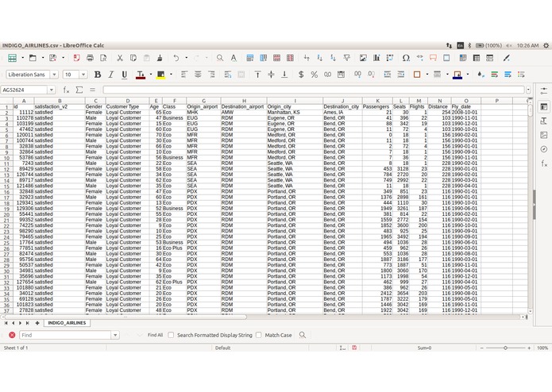
Task: Open sidebar Properties panel icon
Action: (544, 106)
